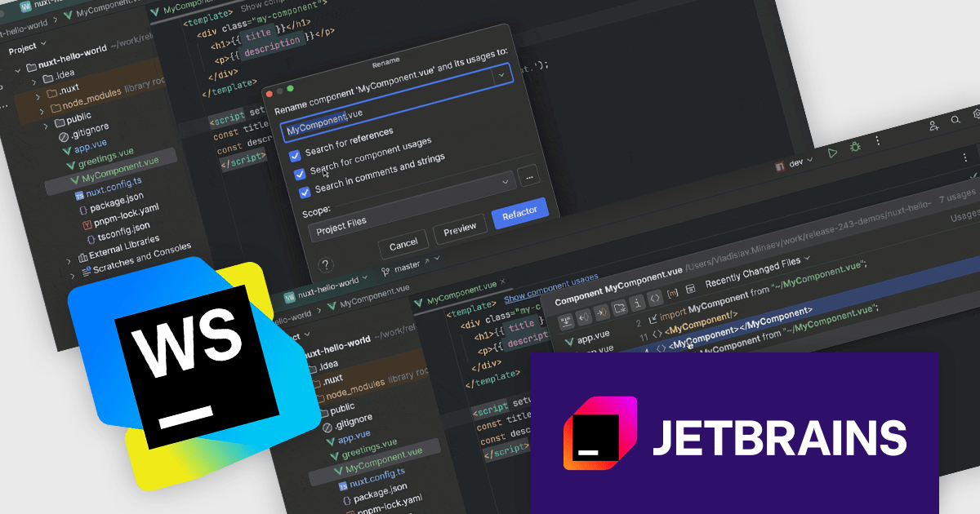Open the more actions dots beside Debug icon
Screen dimensions: 980x514
pyautogui.click(x=877, y=140)
